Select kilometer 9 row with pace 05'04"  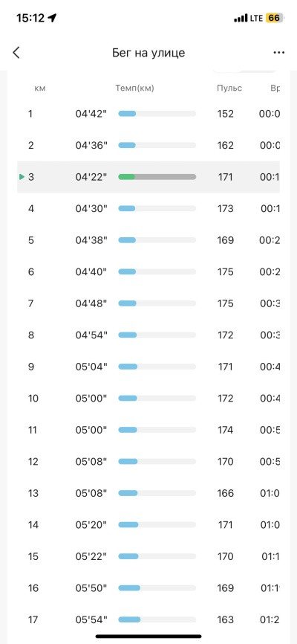[148, 367]
